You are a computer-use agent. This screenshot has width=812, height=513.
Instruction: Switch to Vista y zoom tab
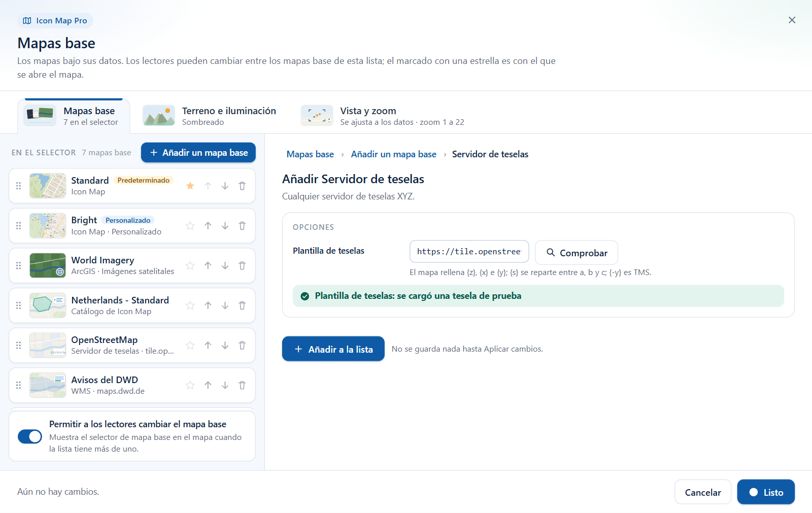383,116
